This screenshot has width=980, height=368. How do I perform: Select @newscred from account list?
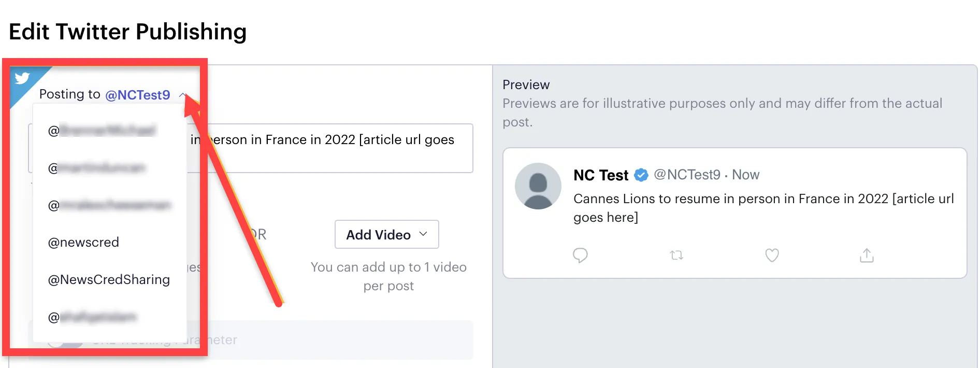[x=83, y=242]
